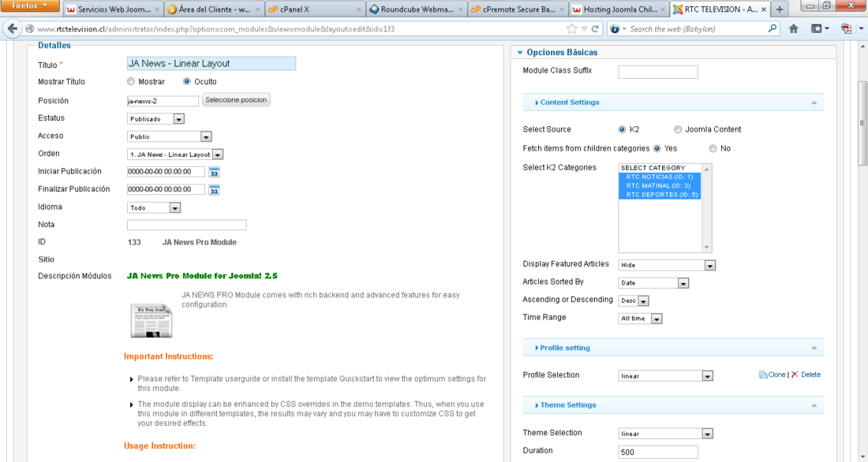
Task: Open the Time Range dropdown
Action: tap(640, 319)
